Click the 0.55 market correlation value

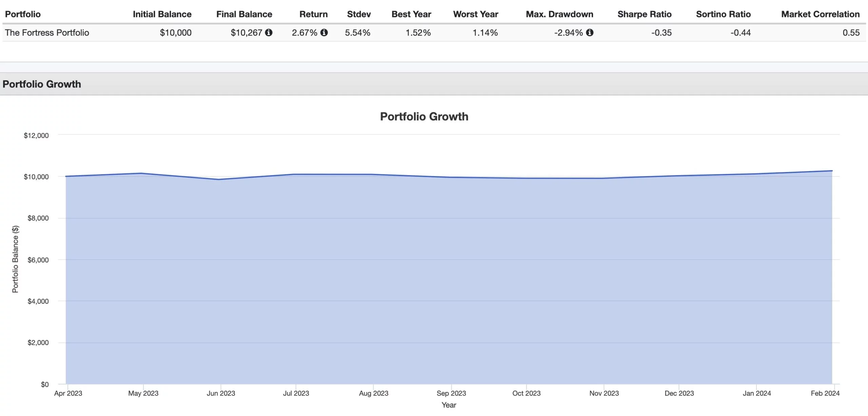tap(851, 33)
